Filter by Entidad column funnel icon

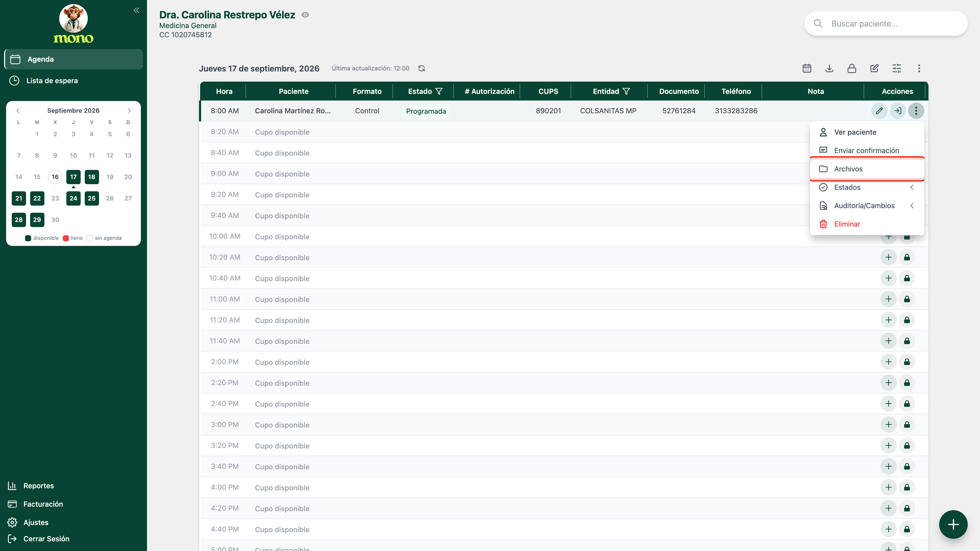coord(626,91)
